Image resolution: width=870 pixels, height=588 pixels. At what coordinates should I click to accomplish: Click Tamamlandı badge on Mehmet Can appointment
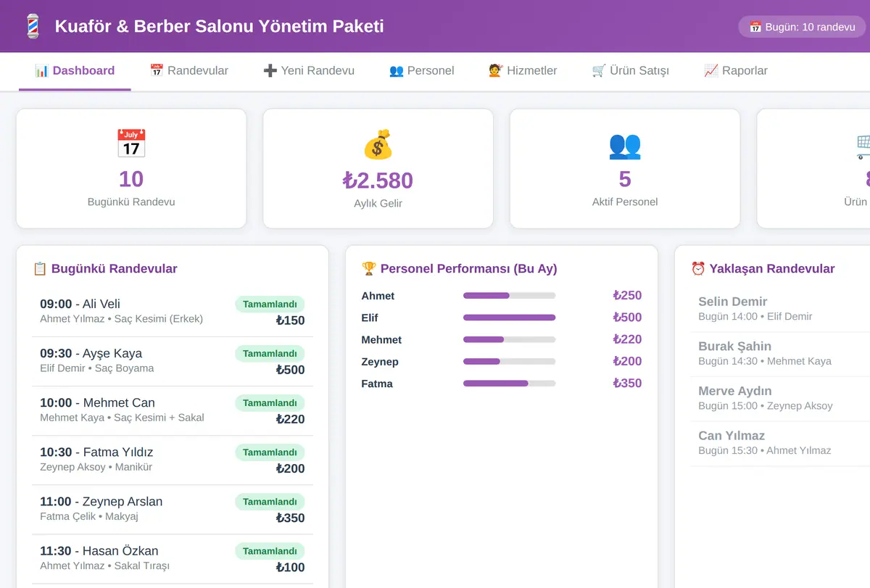270,403
